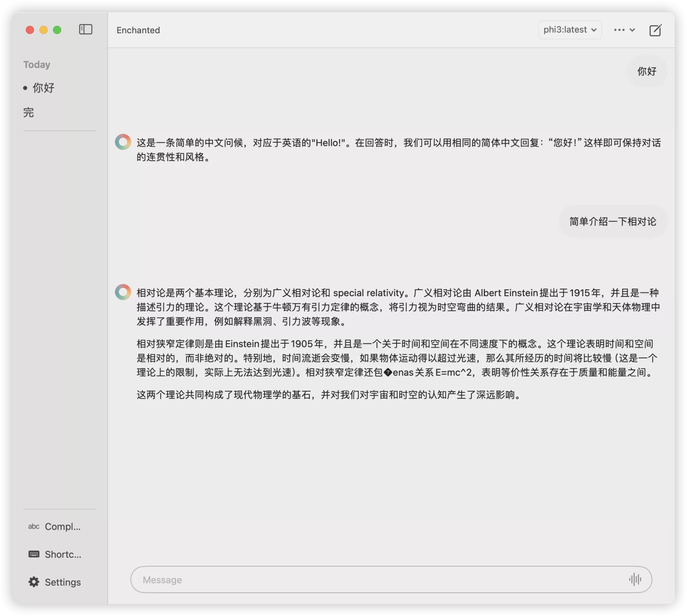Click the 你好 user message bubble
Image resolution: width=687 pixels, height=616 pixels.
point(647,71)
